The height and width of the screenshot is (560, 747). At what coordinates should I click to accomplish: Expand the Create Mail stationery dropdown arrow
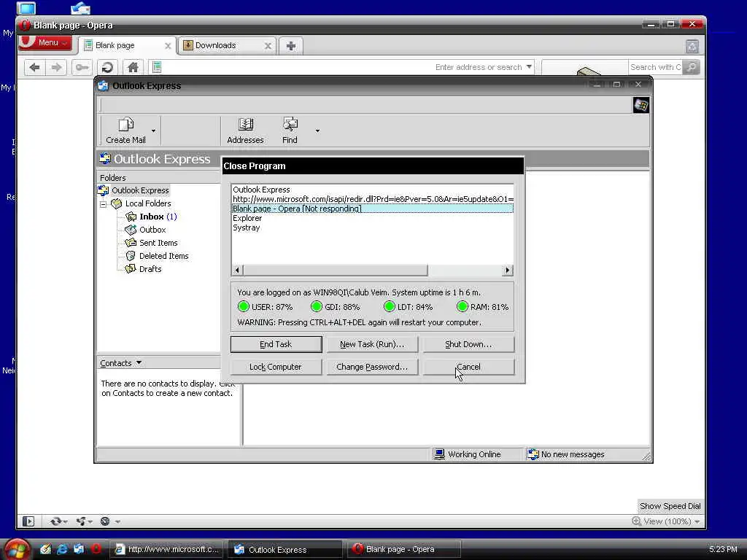point(153,131)
